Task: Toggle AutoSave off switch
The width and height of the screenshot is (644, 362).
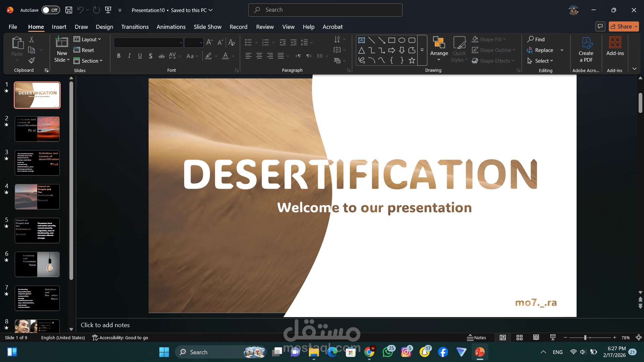Action: point(50,10)
